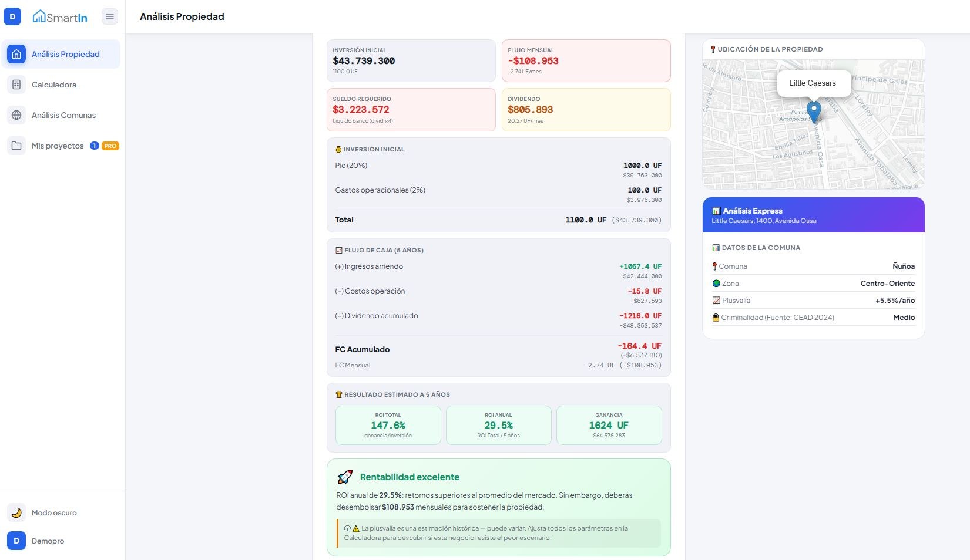Click the Demopro user avatar icon
Screen dimensions: 970x560
point(16,541)
